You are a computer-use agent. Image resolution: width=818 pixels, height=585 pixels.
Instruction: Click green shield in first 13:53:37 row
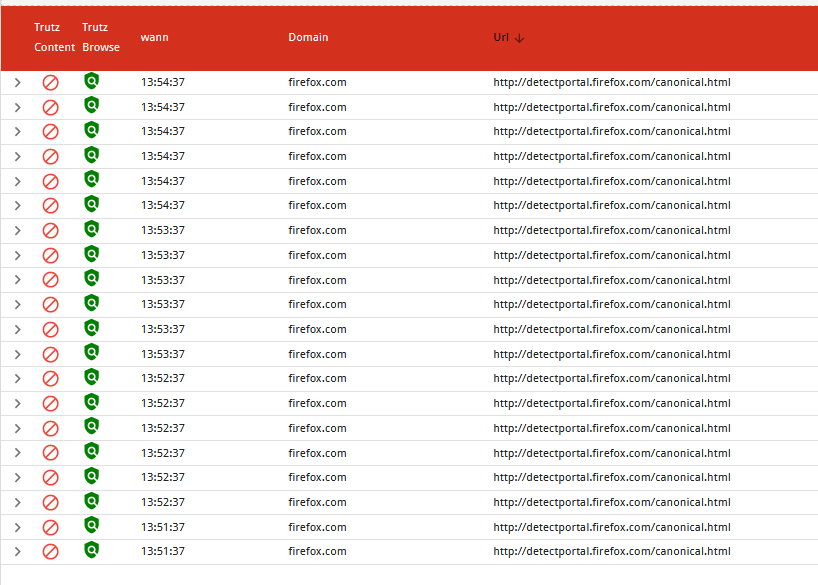(92, 229)
